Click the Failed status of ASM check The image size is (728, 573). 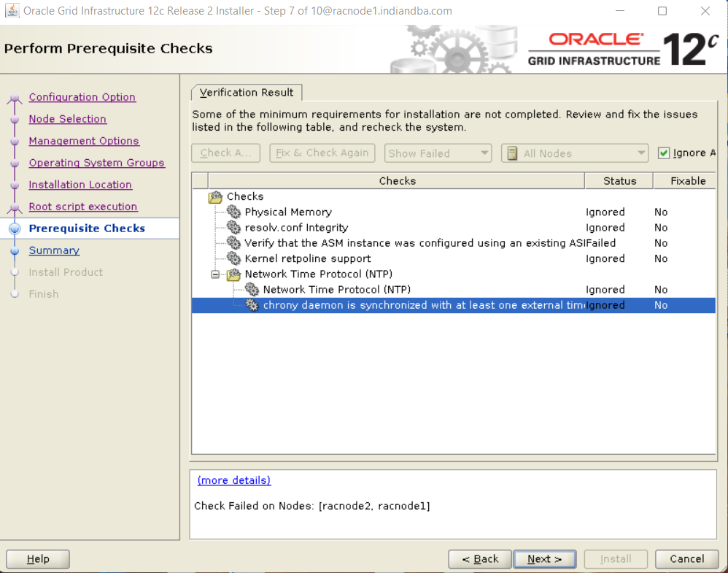[x=600, y=243]
